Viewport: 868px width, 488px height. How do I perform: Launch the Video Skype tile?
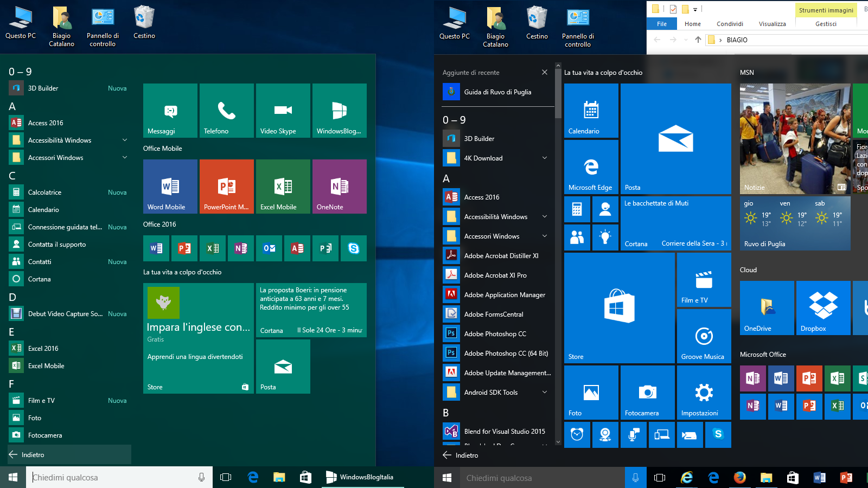coord(283,111)
